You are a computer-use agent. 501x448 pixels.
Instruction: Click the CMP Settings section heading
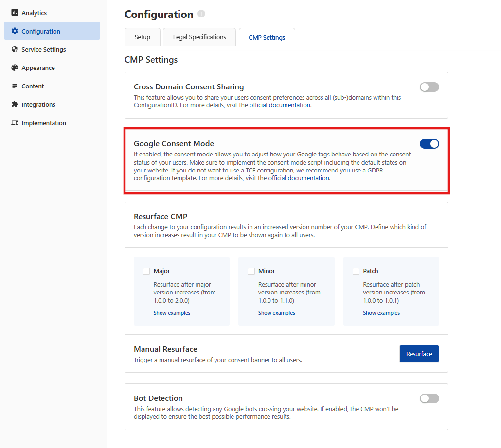coord(151,60)
